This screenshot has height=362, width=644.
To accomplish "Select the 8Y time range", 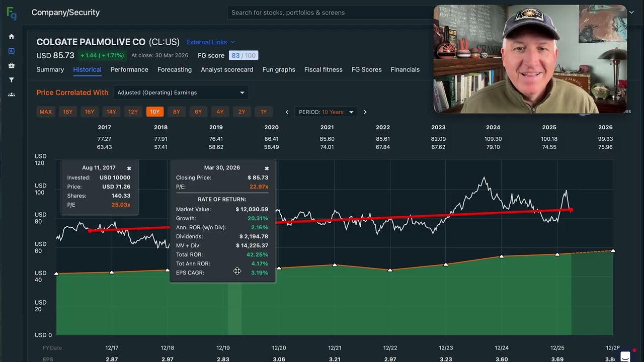I will (177, 112).
